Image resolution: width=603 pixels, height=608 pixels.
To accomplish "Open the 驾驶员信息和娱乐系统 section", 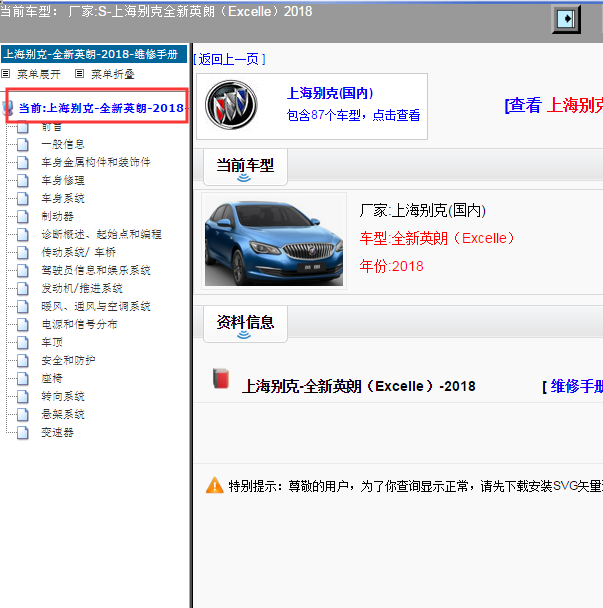I will click(x=96, y=270).
